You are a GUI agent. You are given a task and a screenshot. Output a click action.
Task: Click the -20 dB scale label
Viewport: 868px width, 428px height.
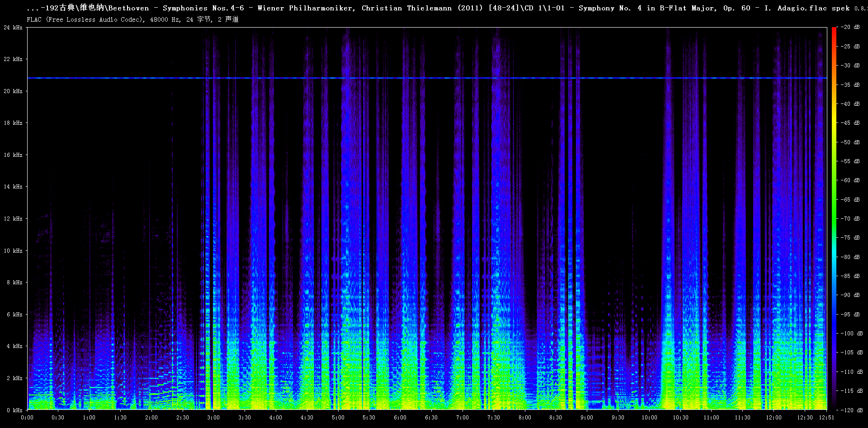pyautogui.click(x=850, y=27)
